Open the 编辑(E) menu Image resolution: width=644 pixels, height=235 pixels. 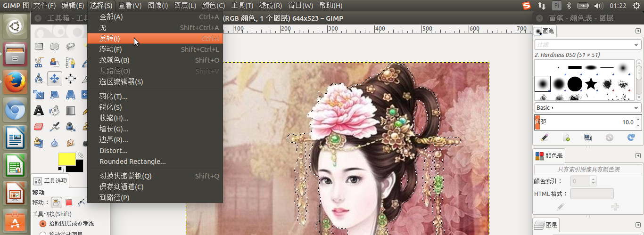pos(73,6)
